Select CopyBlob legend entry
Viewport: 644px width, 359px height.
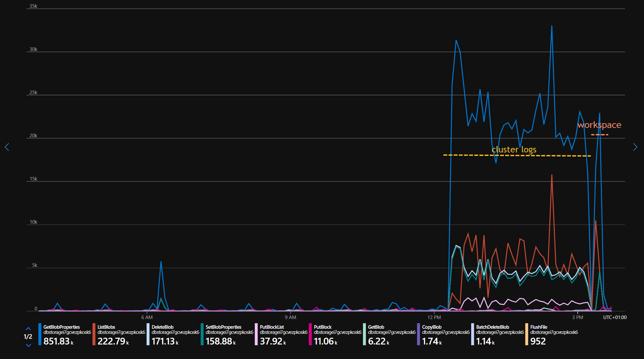(443, 334)
